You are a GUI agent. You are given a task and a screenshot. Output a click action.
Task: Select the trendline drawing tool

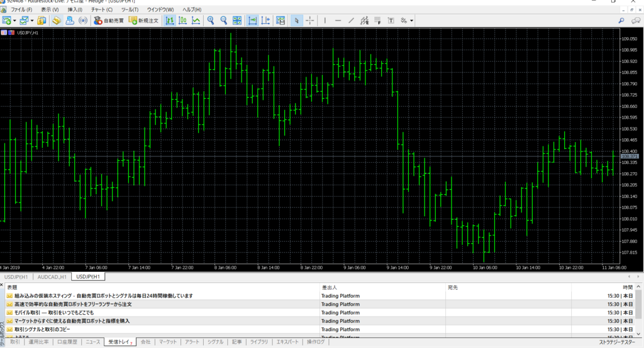click(x=351, y=21)
